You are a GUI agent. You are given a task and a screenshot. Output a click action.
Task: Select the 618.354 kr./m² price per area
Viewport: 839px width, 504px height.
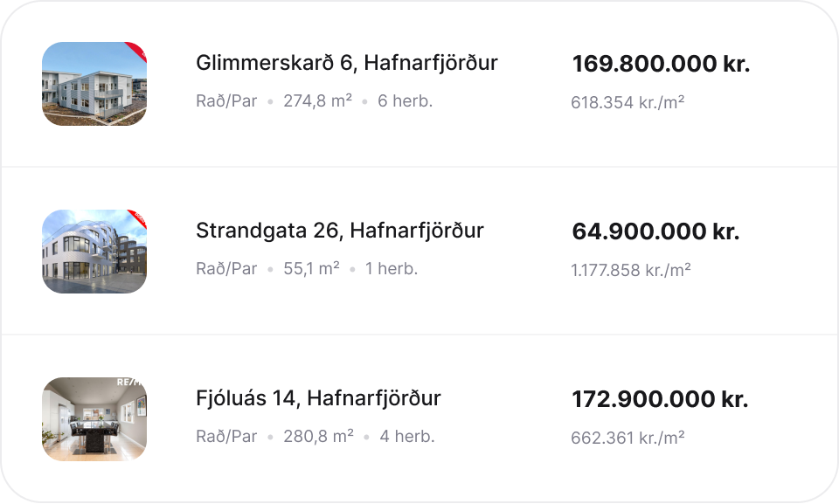pyautogui.click(x=628, y=102)
